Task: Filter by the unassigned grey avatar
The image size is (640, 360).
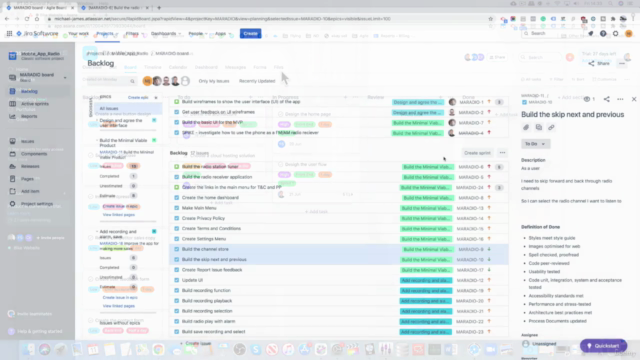Action: (185, 81)
